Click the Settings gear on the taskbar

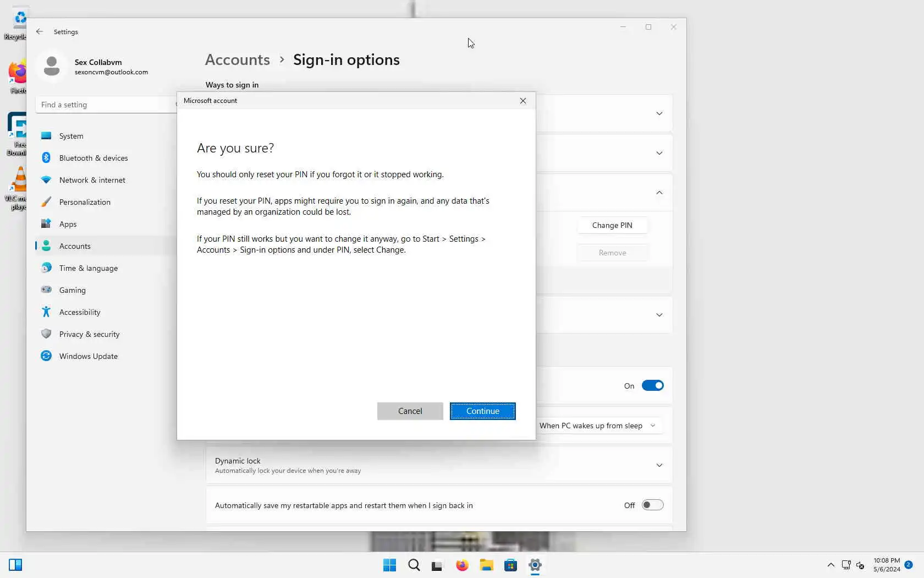click(535, 565)
